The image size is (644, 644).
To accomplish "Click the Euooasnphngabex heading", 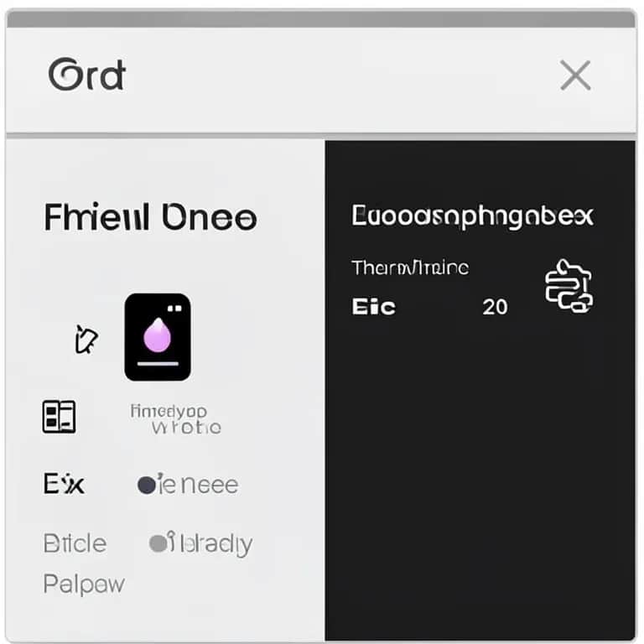I will pyautogui.click(x=472, y=216).
